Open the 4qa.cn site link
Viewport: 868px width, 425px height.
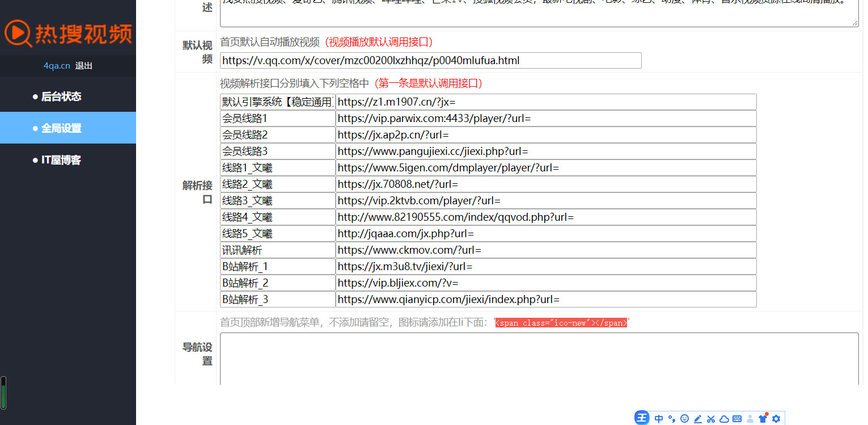point(56,65)
